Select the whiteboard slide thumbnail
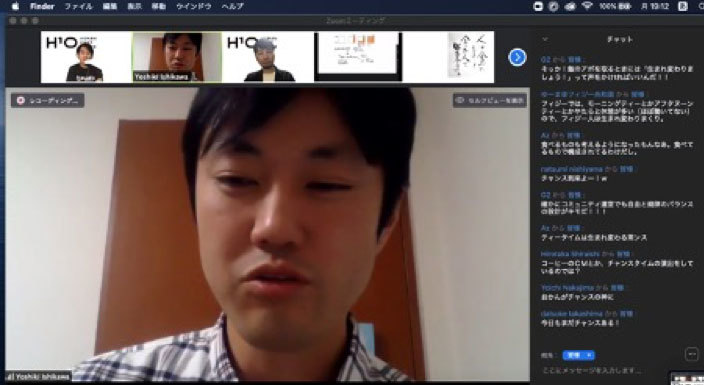This screenshot has height=385, width=704. point(358,57)
